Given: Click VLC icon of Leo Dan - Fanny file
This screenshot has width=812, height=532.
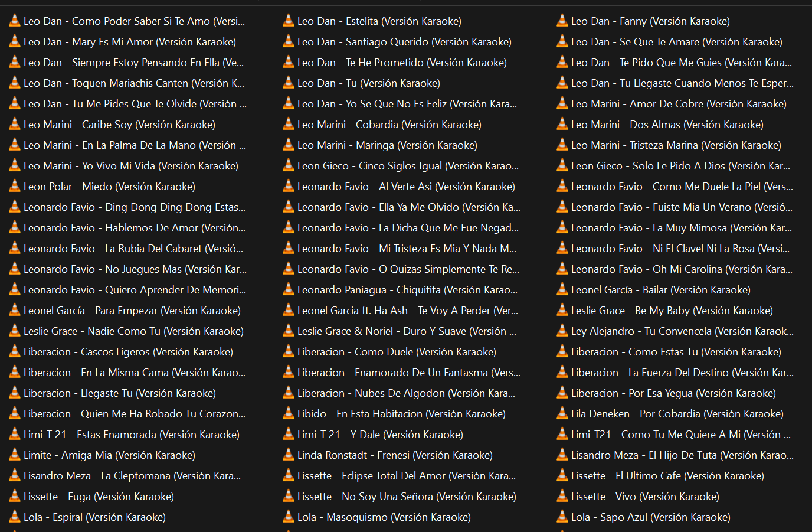Looking at the screenshot, I should pos(562,21).
